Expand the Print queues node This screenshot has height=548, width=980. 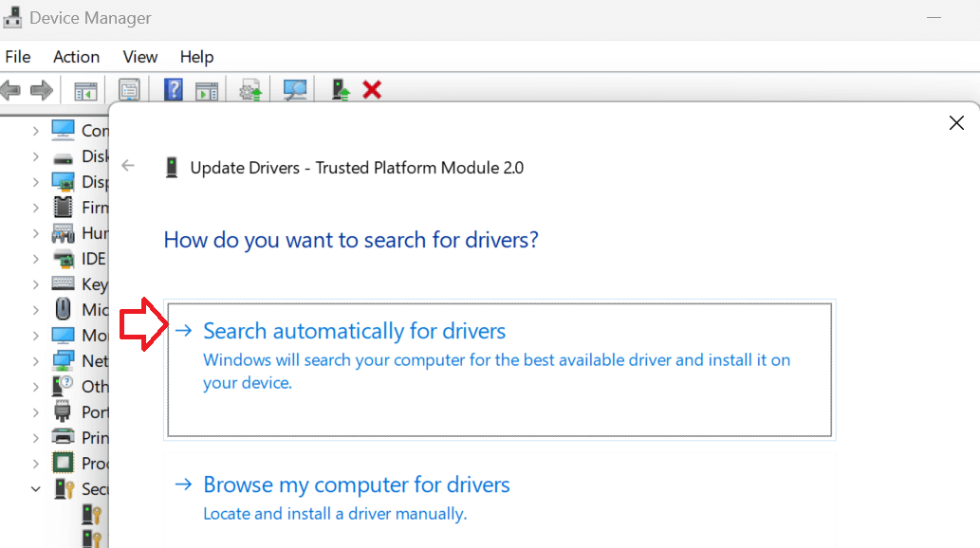pyautogui.click(x=36, y=439)
